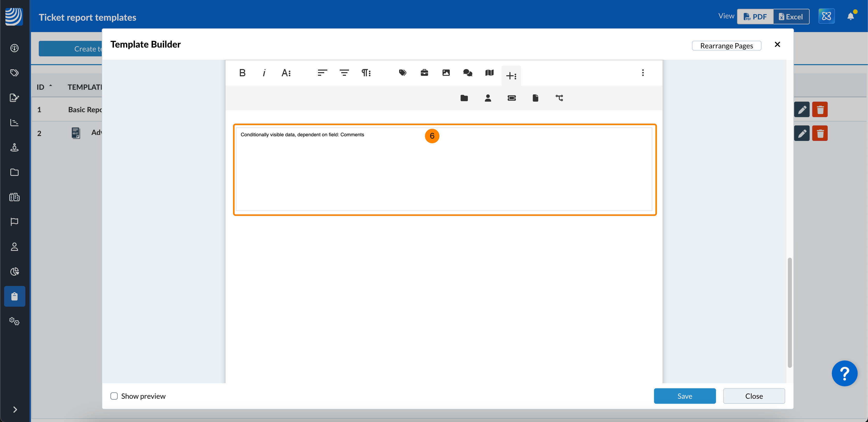Click the conditional branch icon
868x422 pixels.
[x=559, y=98]
